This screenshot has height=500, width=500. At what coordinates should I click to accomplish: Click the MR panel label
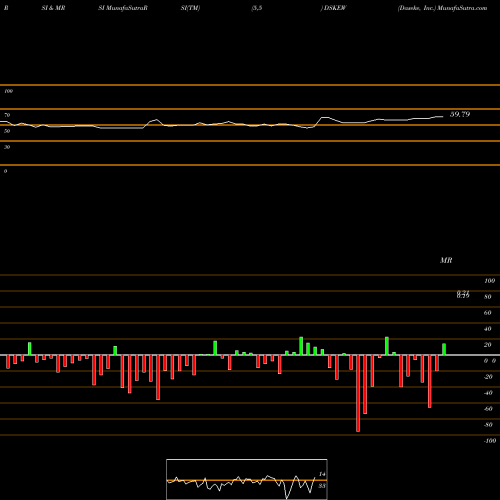[446, 260]
